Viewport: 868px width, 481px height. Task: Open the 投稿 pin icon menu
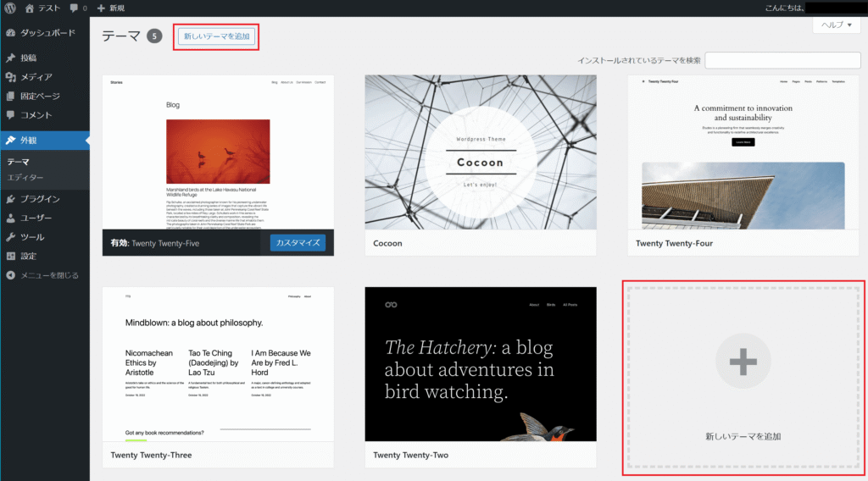(x=10, y=58)
